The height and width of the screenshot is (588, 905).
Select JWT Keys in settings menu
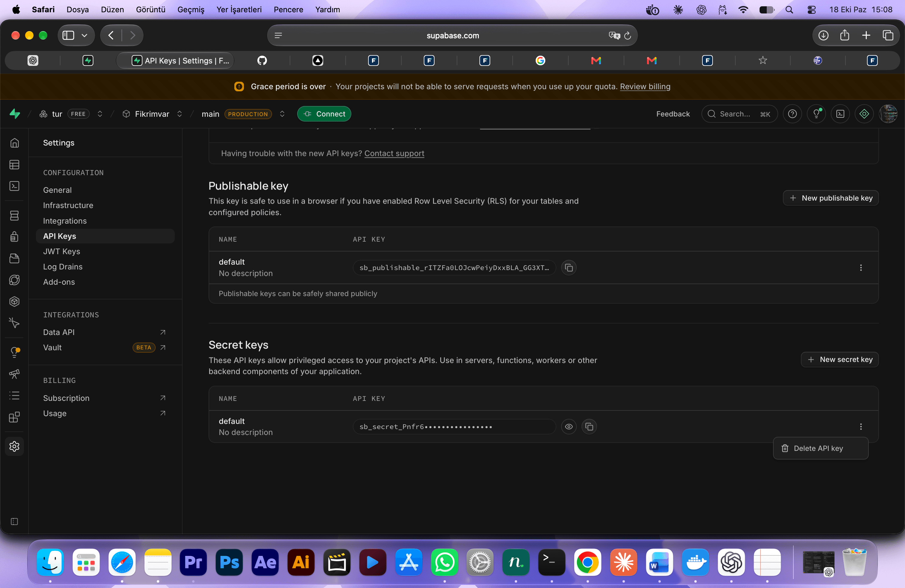coord(62,251)
